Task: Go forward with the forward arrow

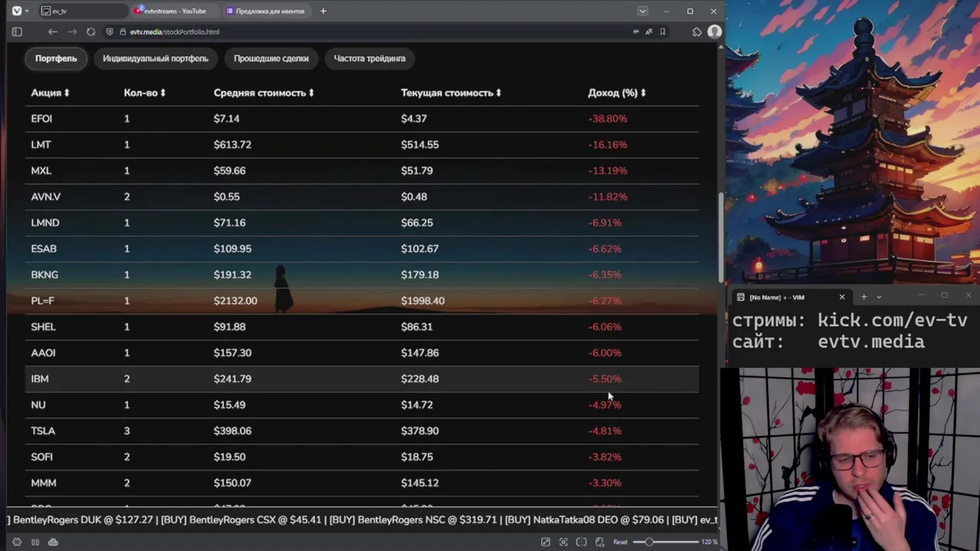Action: coord(72,31)
